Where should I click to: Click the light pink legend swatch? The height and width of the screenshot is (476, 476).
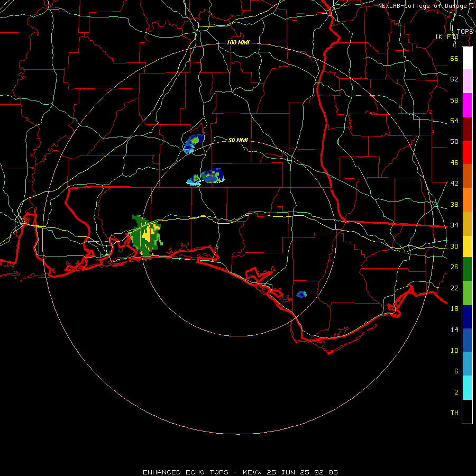pos(467,81)
